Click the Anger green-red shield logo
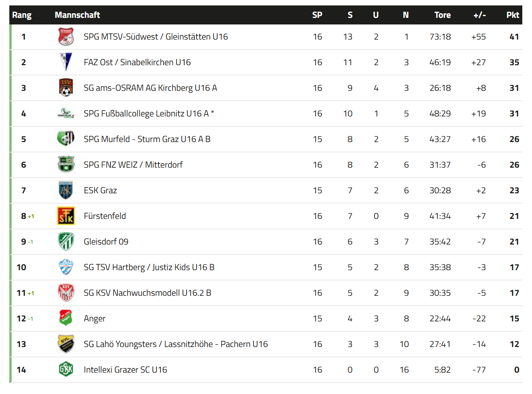The height and width of the screenshot is (394, 532). [66, 318]
